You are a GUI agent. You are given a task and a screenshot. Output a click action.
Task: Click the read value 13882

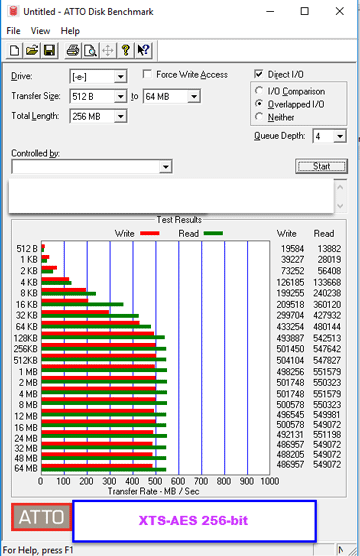pos(329,249)
